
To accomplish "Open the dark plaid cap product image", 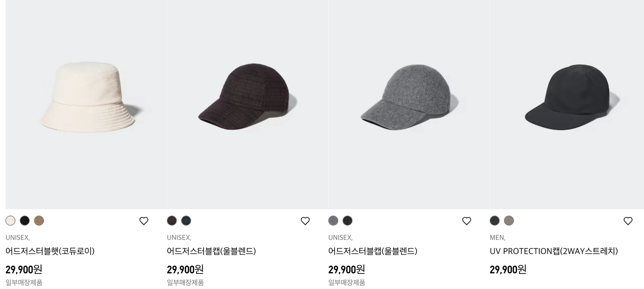I will click(x=248, y=104).
